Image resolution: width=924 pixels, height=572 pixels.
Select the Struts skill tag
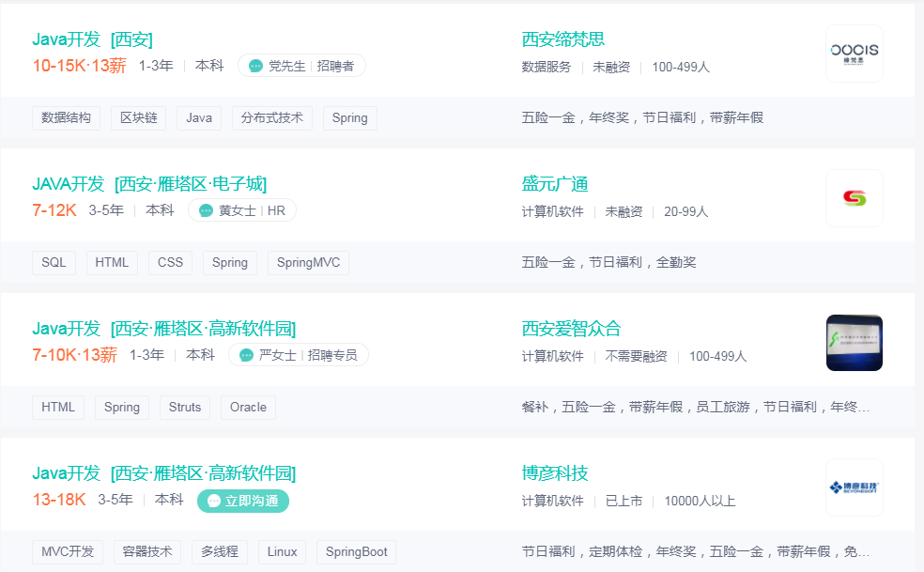click(185, 407)
